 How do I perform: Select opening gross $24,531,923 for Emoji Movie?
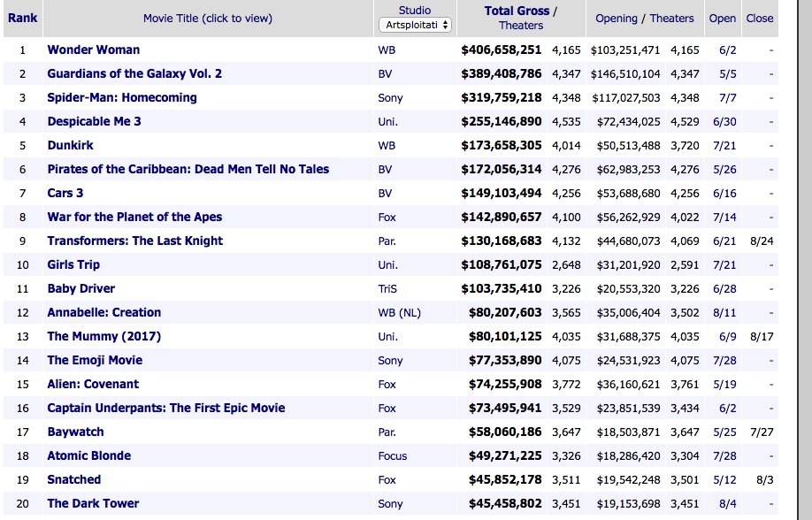[629, 361]
